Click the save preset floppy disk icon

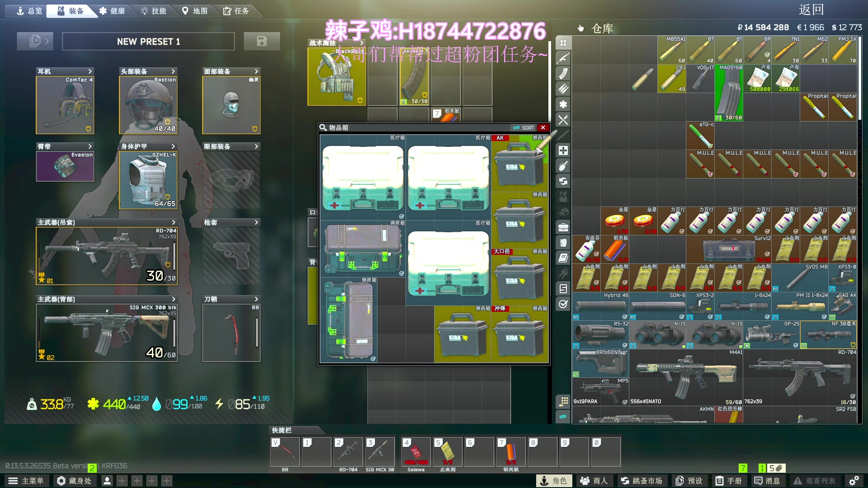(x=262, y=41)
